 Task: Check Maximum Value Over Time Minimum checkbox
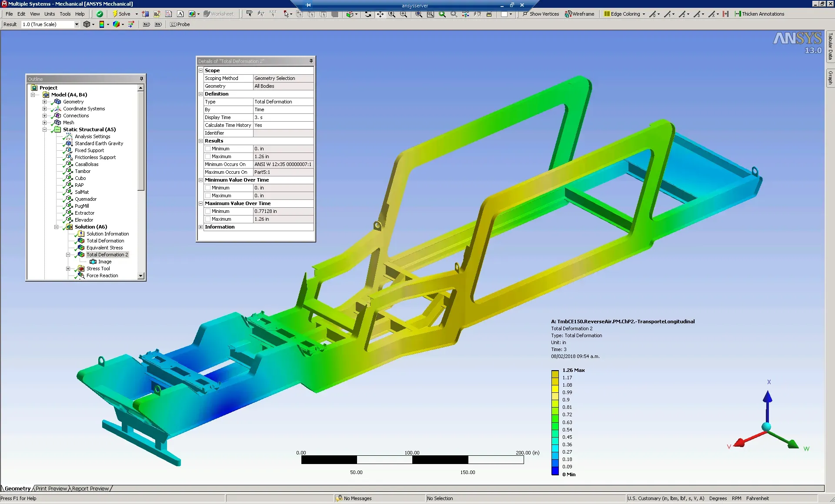208,211
